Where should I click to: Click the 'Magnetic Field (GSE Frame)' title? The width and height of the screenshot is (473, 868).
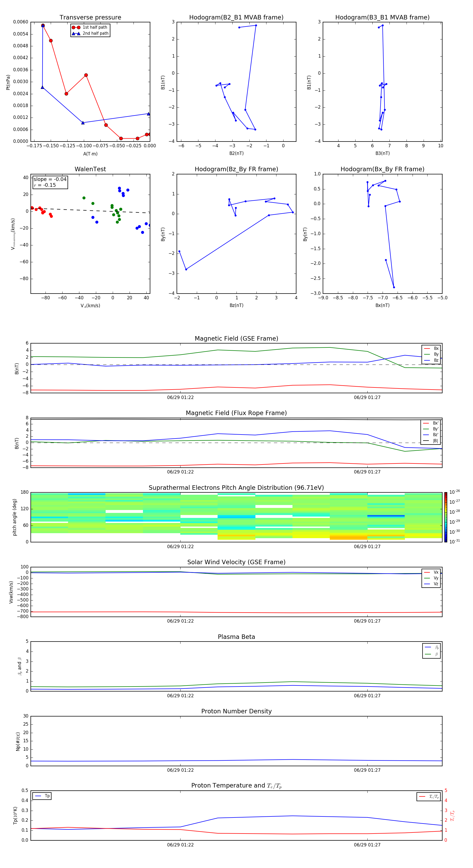click(x=236, y=339)
